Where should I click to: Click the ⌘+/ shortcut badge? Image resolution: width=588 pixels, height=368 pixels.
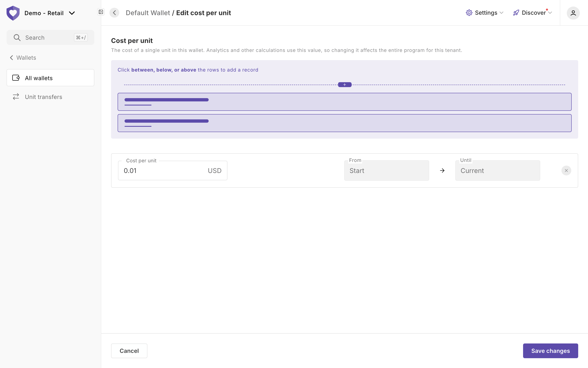[x=81, y=37]
